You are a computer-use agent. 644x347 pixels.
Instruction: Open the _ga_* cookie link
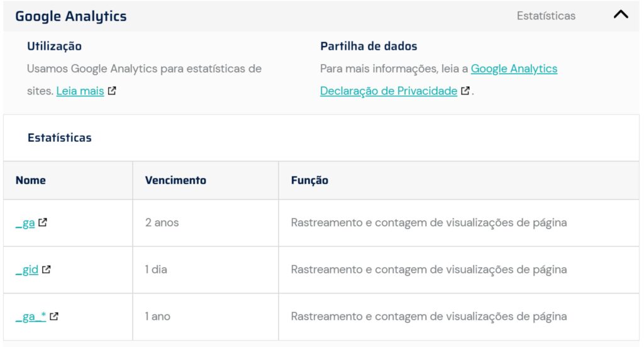[31, 316]
